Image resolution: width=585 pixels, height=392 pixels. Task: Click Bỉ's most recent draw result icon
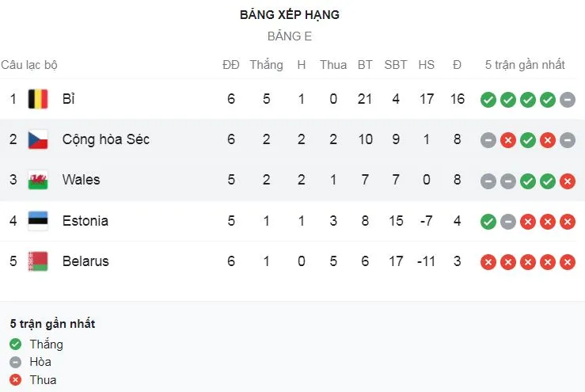click(567, 100)
